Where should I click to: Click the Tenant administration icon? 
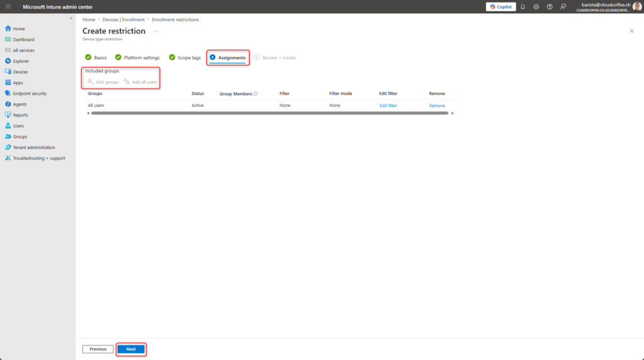[x=8, y=147]
